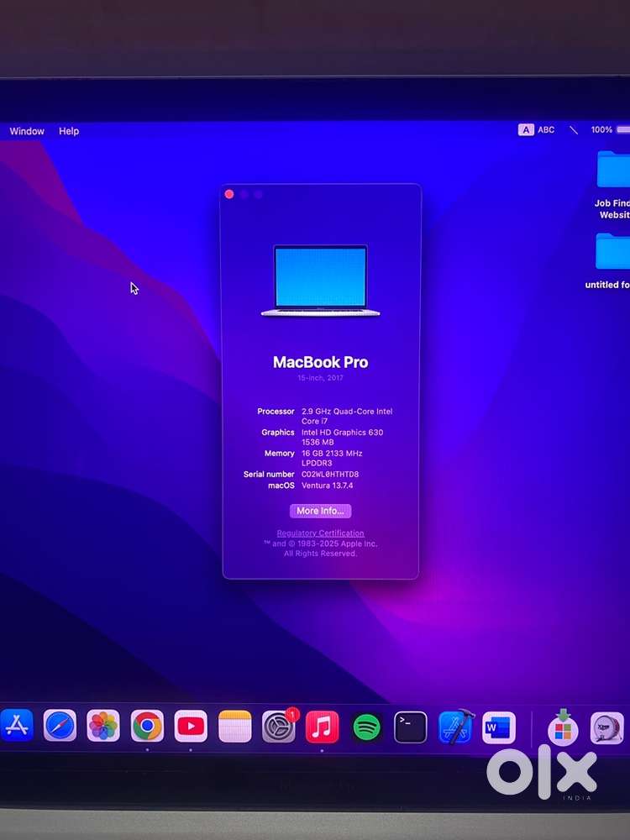
Task: Open Spotify from the dock
Action: click(367, 727)
